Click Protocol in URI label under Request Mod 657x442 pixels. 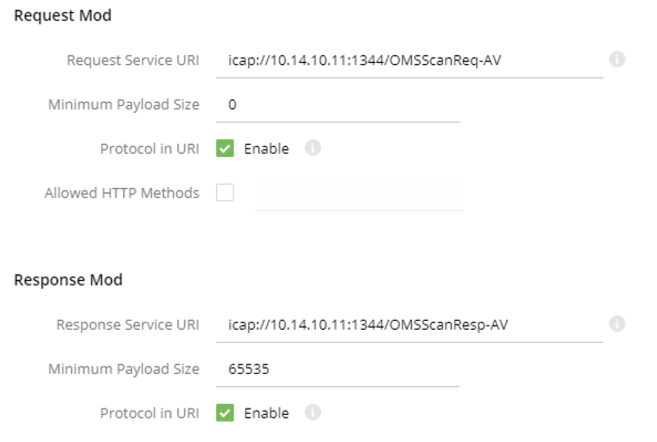tap(150, 149)
